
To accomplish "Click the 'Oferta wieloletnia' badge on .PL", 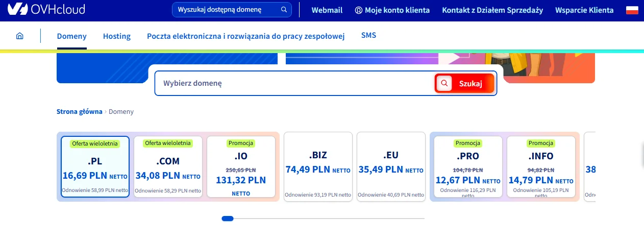I will (95, 143).
